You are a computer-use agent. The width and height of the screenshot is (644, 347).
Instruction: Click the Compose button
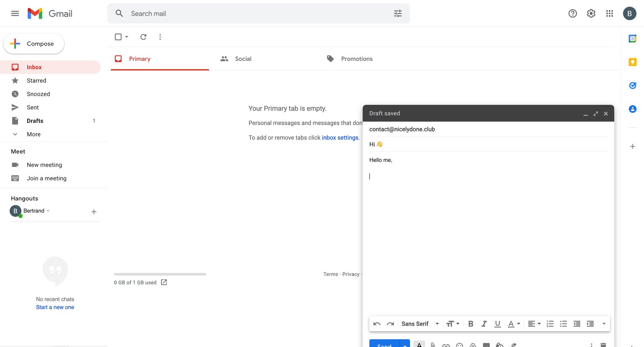click(x=34, y=43)
